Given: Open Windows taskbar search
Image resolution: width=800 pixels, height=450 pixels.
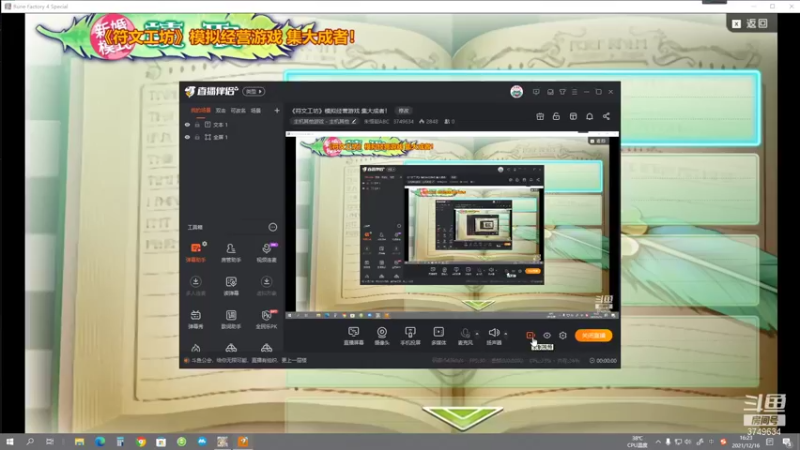Looking at the screenshot, I should pos(30,442).
